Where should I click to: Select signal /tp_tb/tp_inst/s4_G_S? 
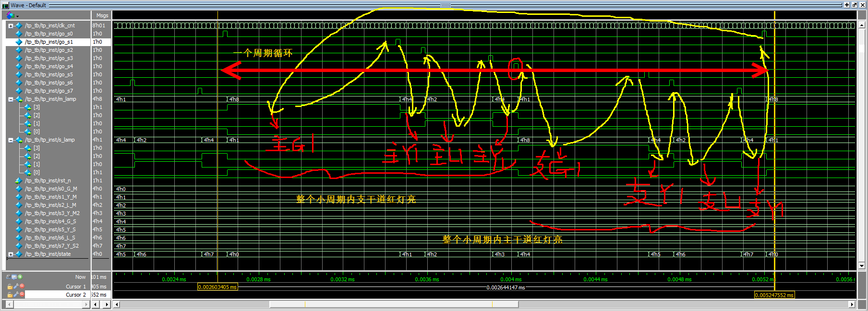click(x=50, y=222)
